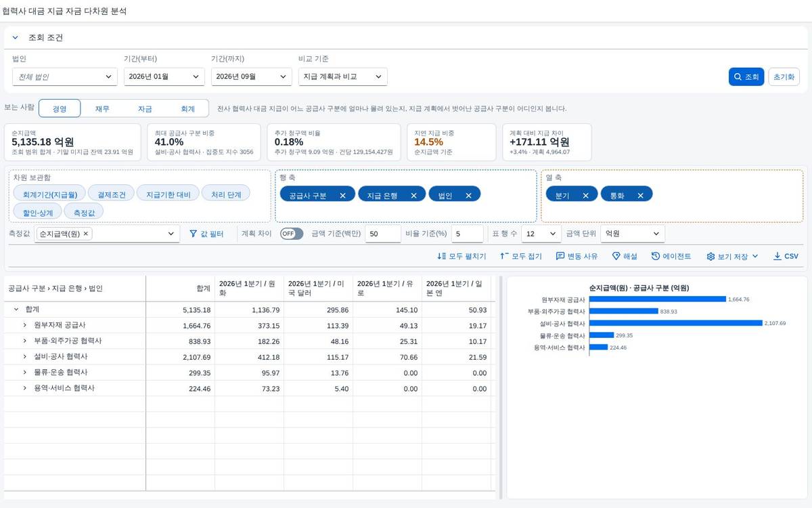The width and height of the screenshot is (812, 508).
Task: Click the 조회 search button
Action: (x=746, y=77)
